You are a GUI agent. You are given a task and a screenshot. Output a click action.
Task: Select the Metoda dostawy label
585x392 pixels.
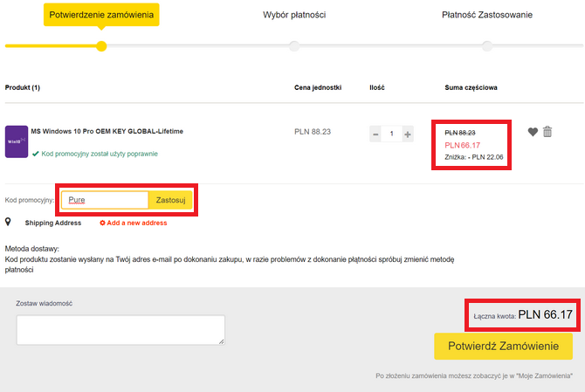pyautogui.click(x=32, y=249)
